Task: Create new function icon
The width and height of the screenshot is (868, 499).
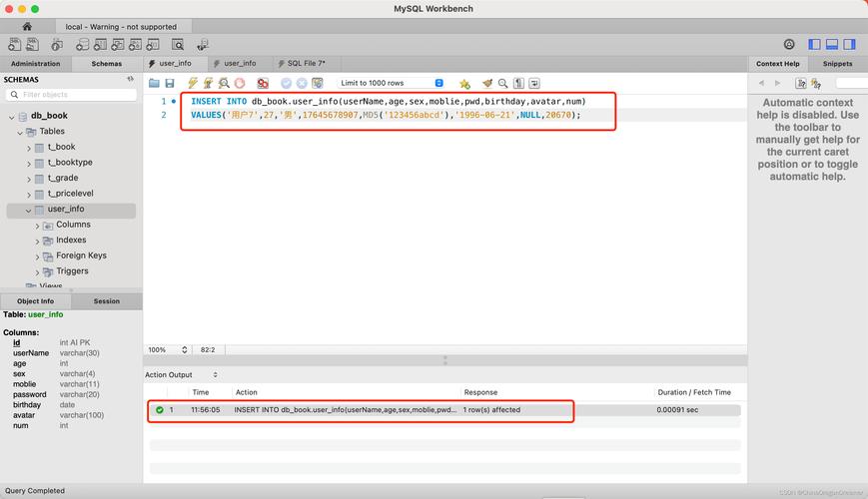Action: (x=153, y=45)
